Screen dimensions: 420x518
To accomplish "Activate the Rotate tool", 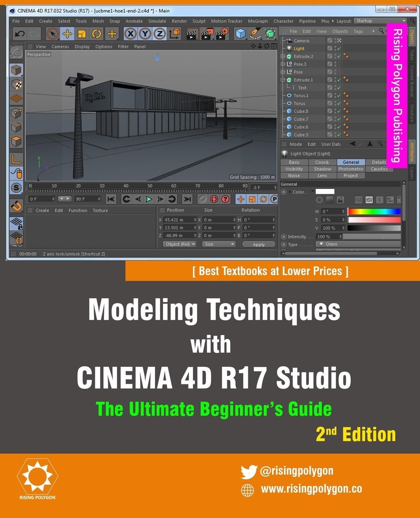I will tap(97, 34).
